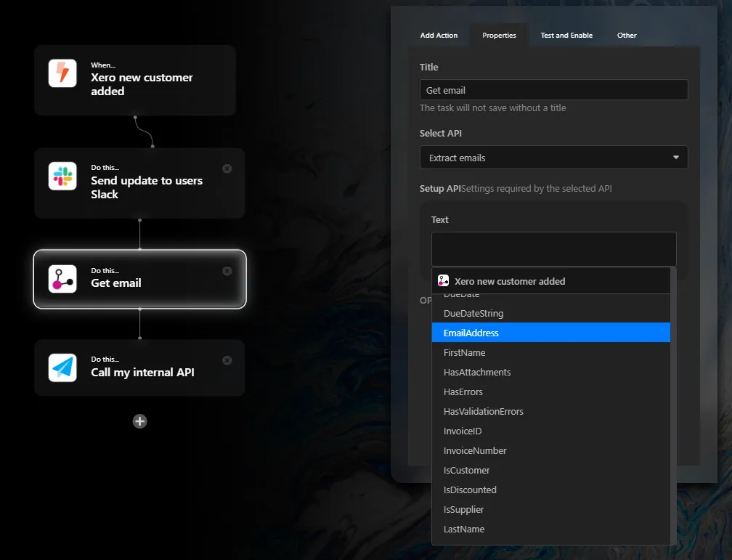Screen dimensions: 732x560
Task: Select InvoiceNumber from the list
Action: tap(551, 450)
